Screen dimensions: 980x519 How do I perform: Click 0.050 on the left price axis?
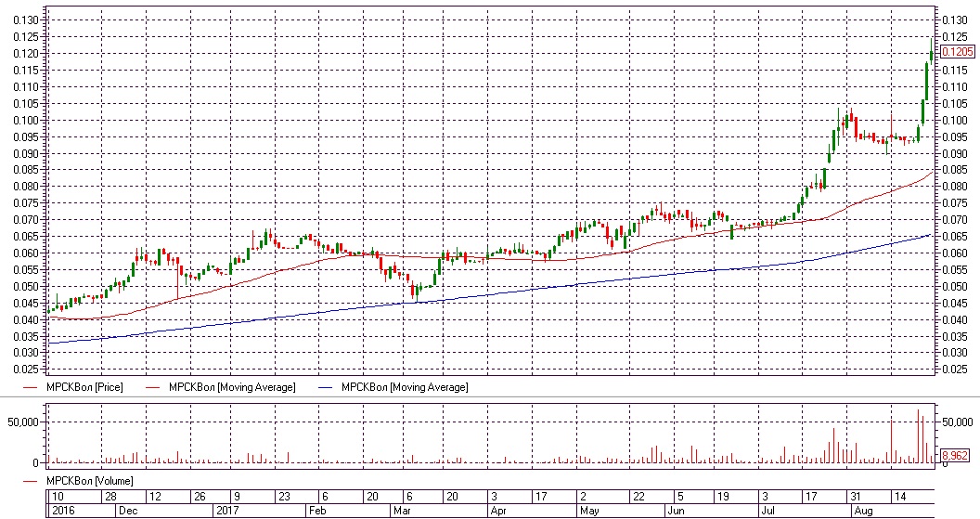point(26,286)
